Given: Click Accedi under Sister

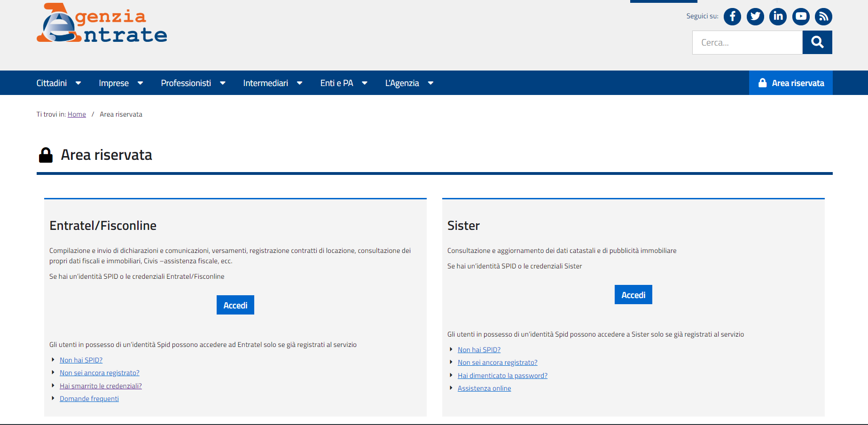Looking at the screenshot, I should pyautogui.click(x=633, y=295).
